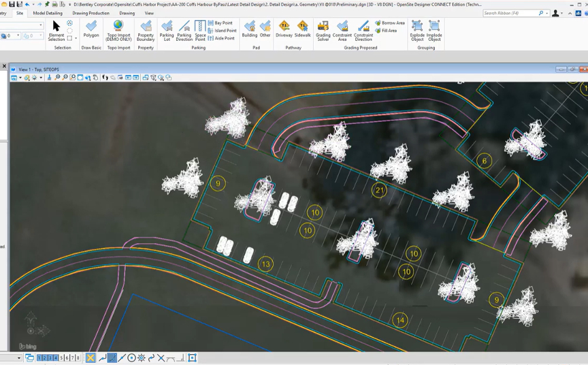Open View Attributes dropdown in view toolbar

tap(20, 78)
